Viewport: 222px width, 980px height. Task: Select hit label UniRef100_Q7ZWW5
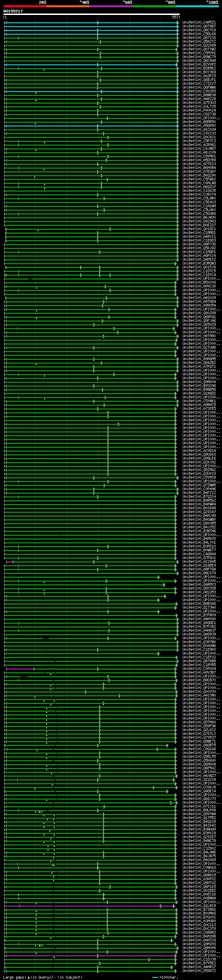(x=199, y=485)
